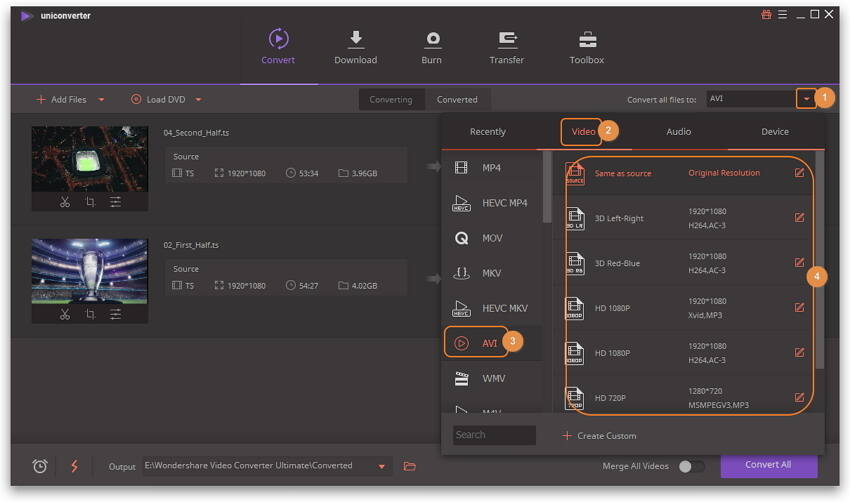
Task: Edit the HD 1080P Xvid preset
Action: pos(799,307)
